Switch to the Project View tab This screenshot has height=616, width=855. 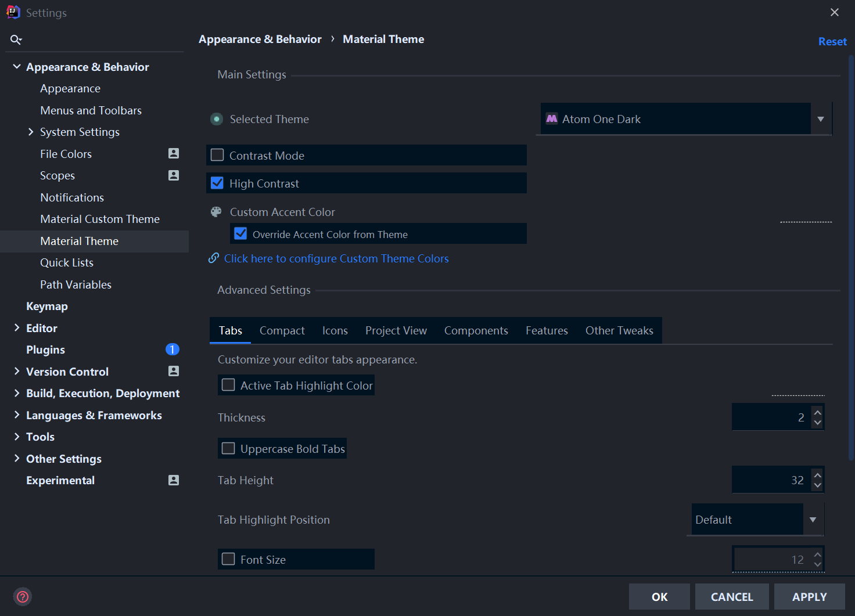[396, 330]
